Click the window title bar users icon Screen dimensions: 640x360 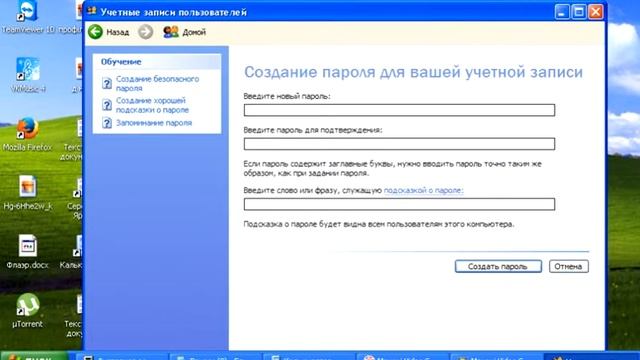[x=92, y=11]
